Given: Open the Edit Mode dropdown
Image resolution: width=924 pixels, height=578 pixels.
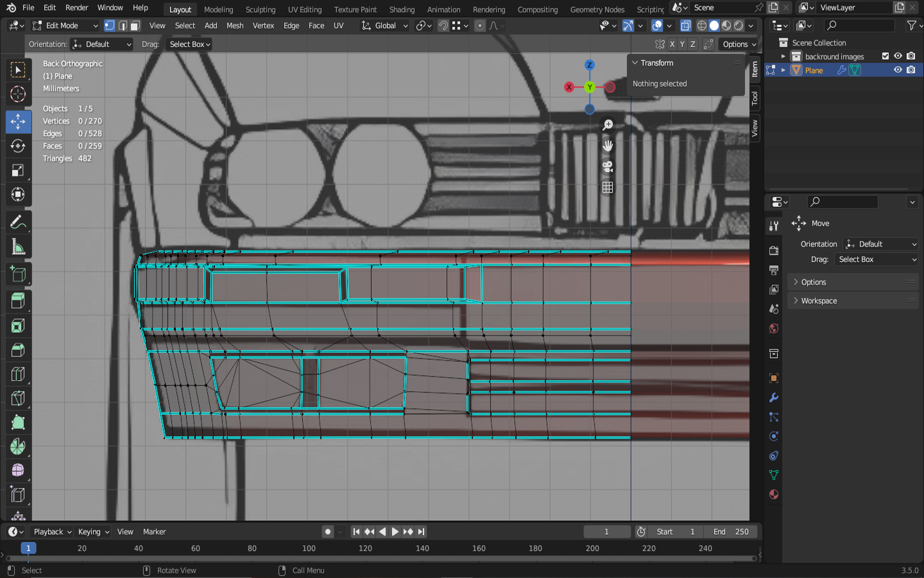Looking at the screenshot, I should [65, 26].
